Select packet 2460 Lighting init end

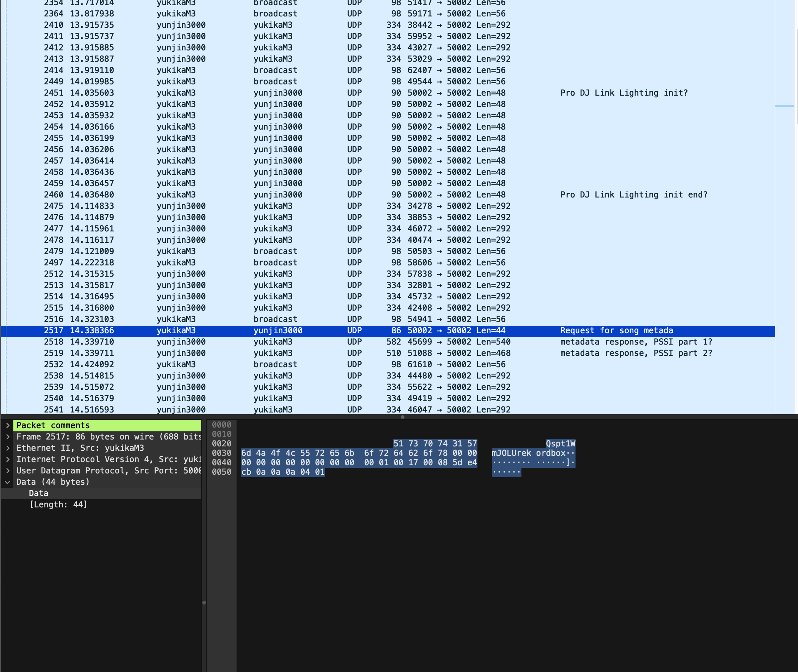point(388,195)
